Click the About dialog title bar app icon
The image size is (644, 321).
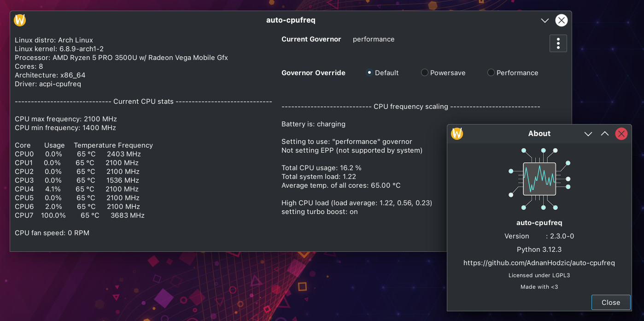457,134
